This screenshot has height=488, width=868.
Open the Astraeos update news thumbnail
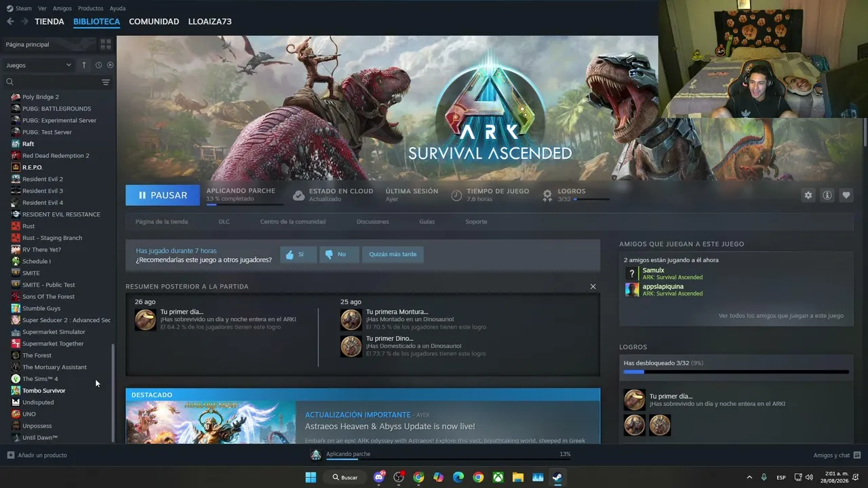point(211,422)
